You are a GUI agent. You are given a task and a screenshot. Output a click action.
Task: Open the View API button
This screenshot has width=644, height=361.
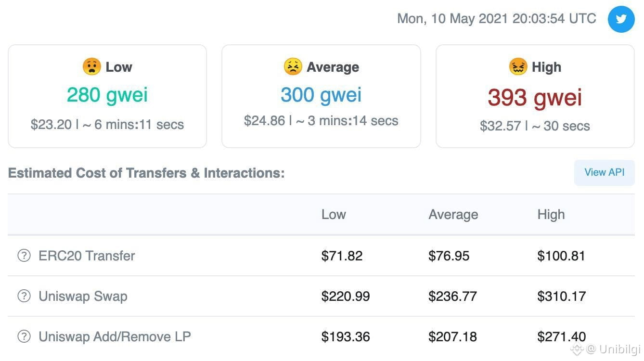605,172
